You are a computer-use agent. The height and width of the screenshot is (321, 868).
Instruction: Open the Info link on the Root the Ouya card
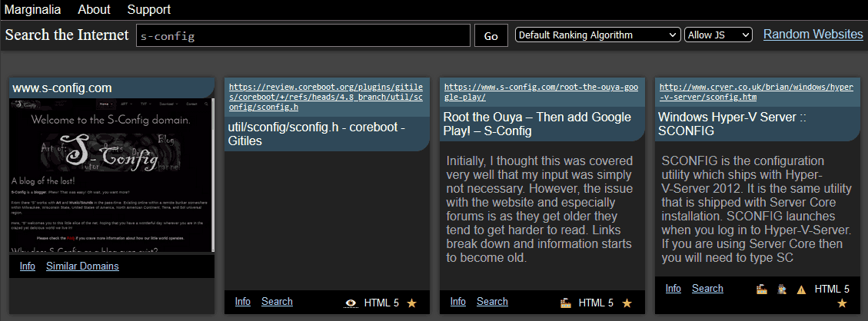coord(457,301)
